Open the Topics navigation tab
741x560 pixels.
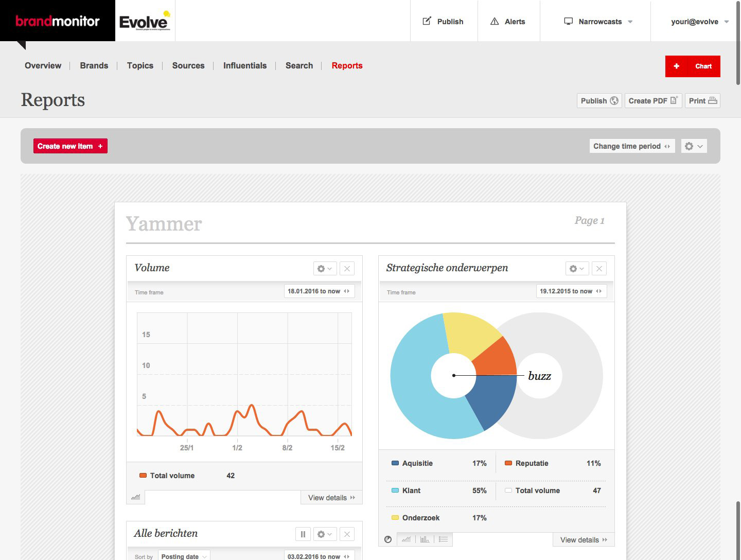[x=140, y=65]
